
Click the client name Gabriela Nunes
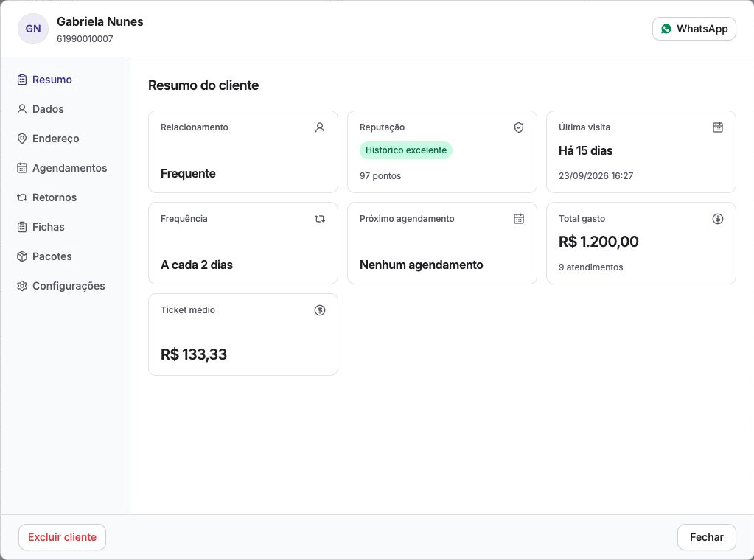coord(100,21)
